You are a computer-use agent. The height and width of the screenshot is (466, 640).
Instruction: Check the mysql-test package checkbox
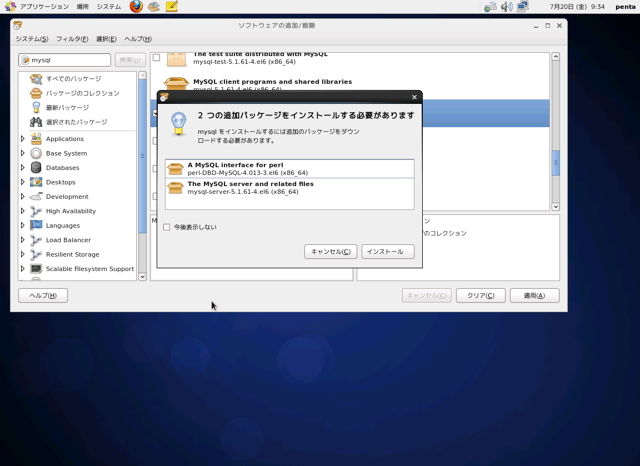[x=156, y=58]
